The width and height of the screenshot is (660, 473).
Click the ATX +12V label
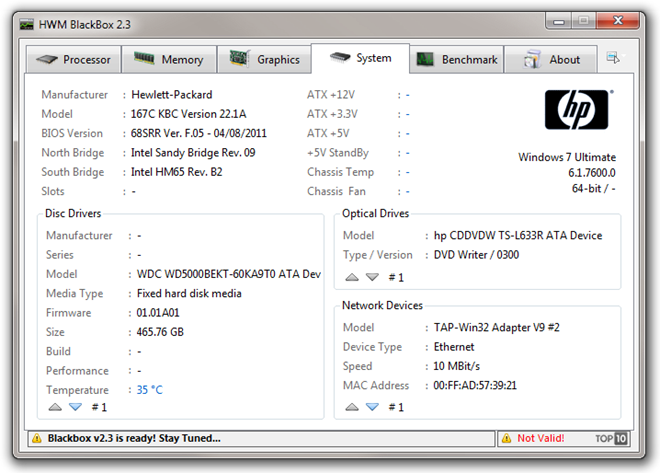coord(331,95)
